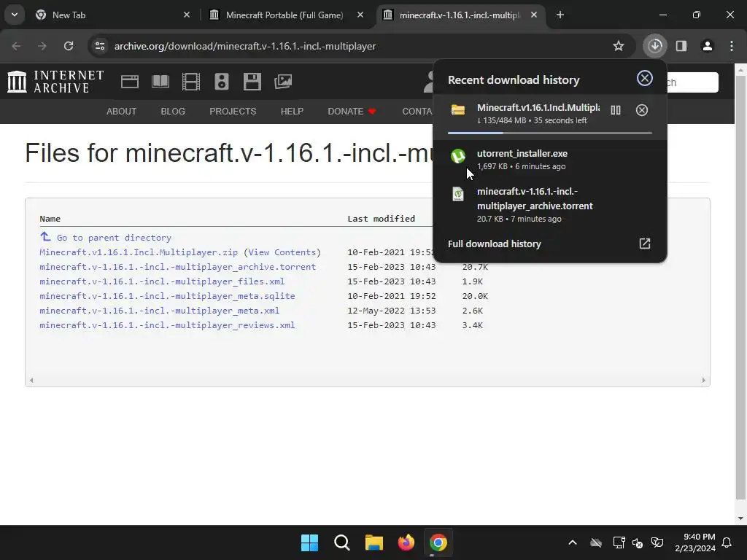Select the minecraft.v-1.16.1 tab
The height and width of the screenshot is (560, 747).
(x=460, y=15)
